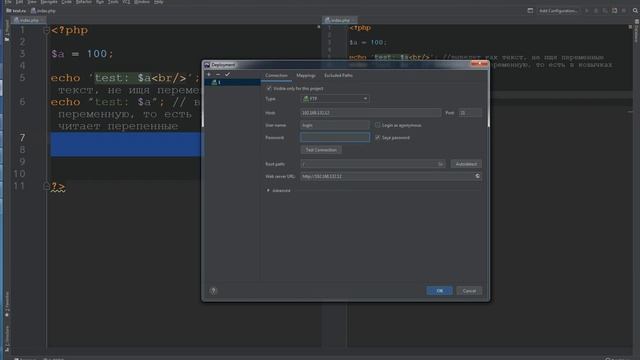Confirm Deployment dialog with OK
Viewport: 640px width, 360px height.
click(x=440, y=291)
